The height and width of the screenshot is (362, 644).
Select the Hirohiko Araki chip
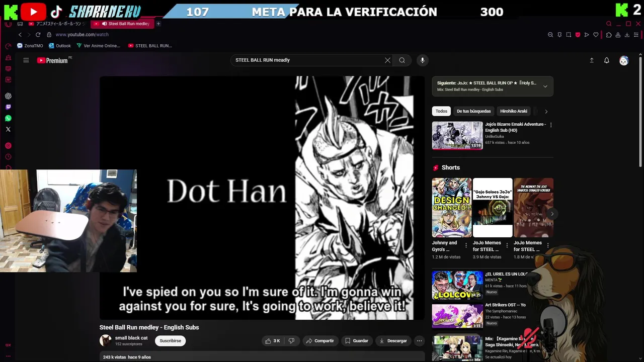(514, 111)
